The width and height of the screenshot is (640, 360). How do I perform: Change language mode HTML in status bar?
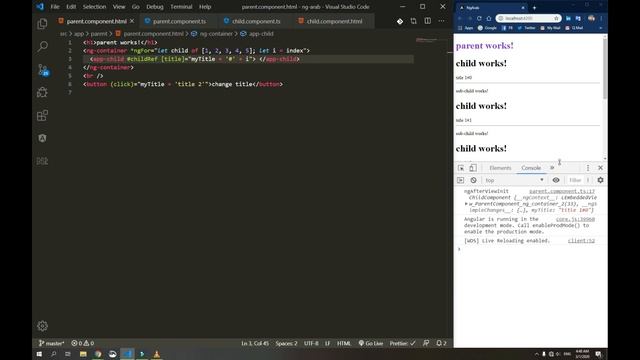pyautogui.click(x=344, y=343)
